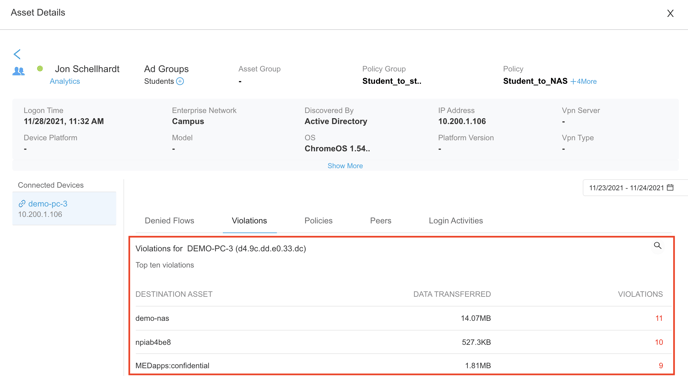Screen dimensions: 688x376
Task: Click the users group icon
Action: click(x=18, y=71)
